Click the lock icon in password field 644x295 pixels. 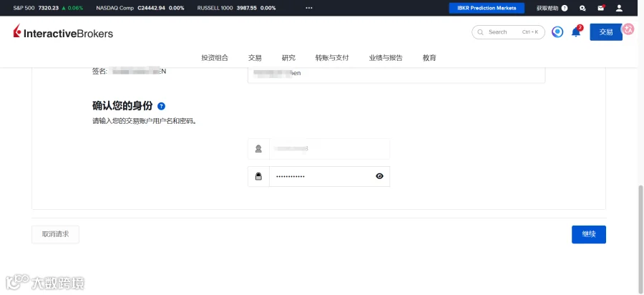(x=259, y=176)
